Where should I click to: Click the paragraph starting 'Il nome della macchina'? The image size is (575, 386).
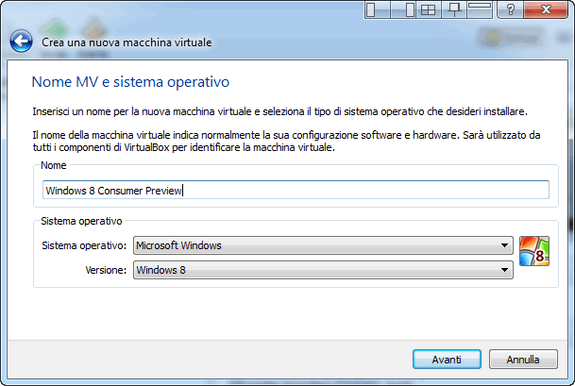point(286,141)
